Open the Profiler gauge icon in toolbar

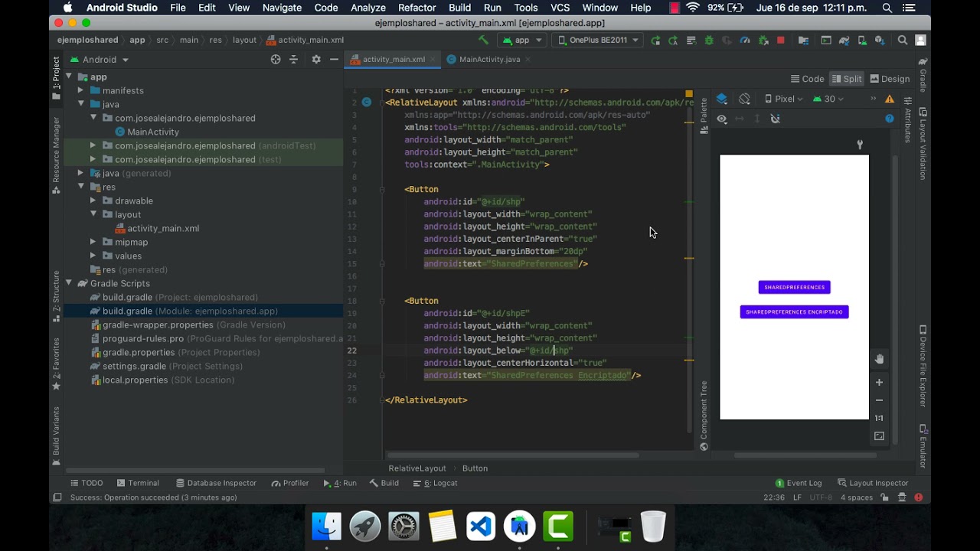pyautogui.click(x=745, y=41)
